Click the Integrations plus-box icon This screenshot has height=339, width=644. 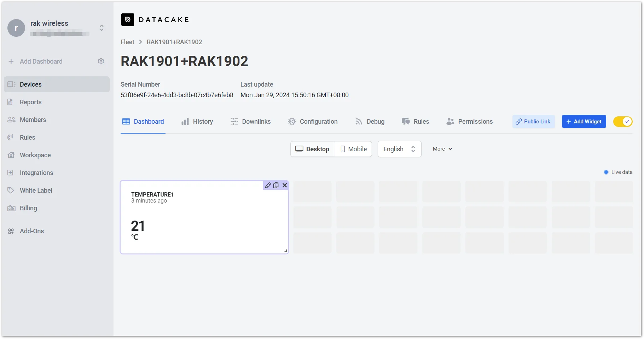coord(11,173)
